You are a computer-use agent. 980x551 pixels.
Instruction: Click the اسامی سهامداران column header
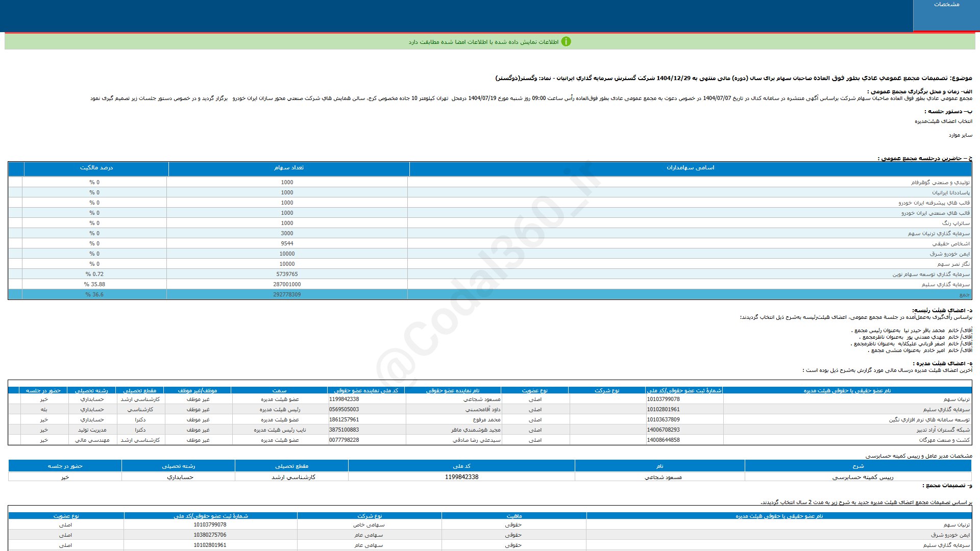(690, 168)
